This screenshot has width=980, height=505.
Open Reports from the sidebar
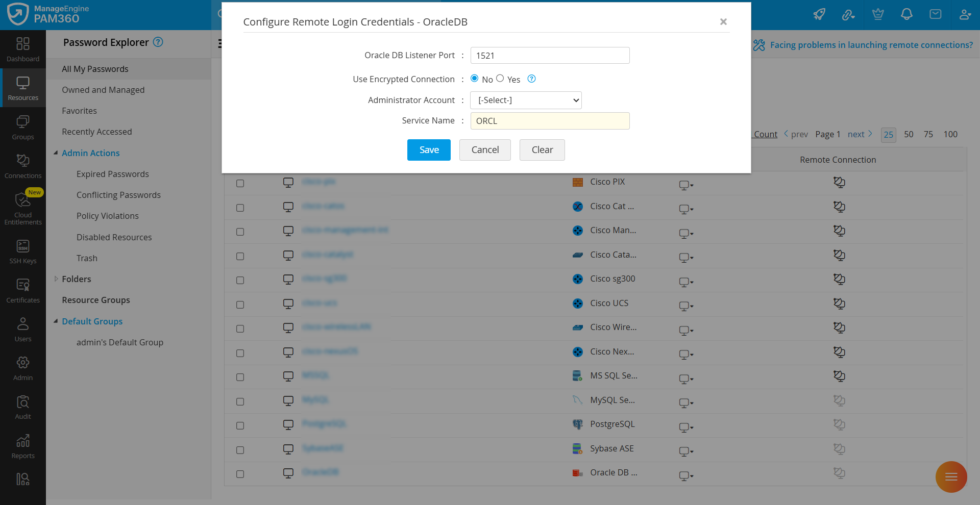pos(23,446)
